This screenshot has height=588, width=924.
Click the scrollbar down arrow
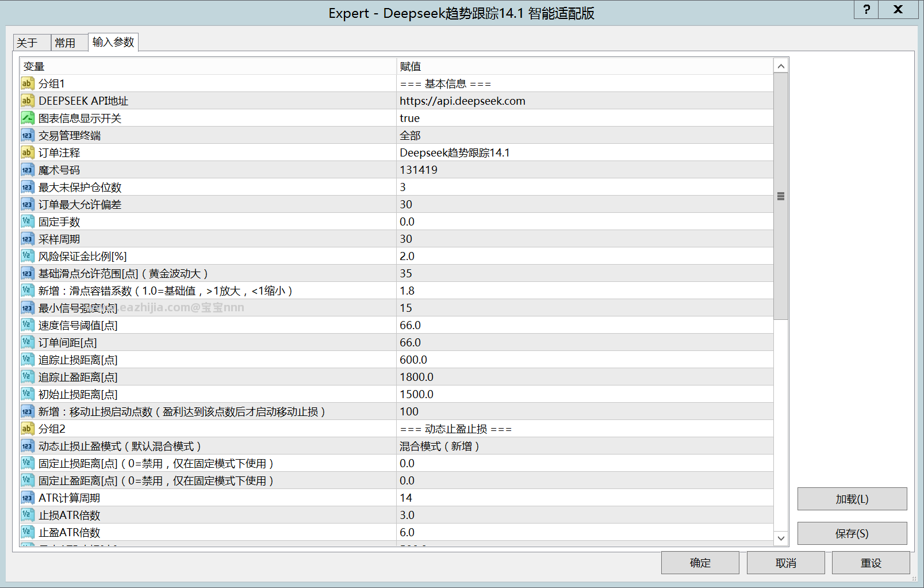[781, 539]
